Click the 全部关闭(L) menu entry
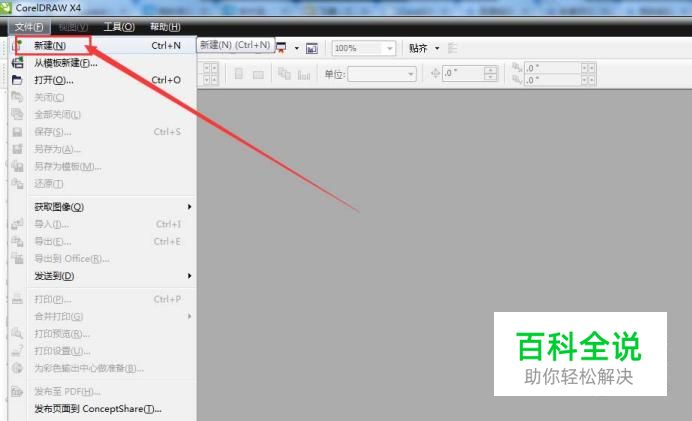This screenshot has height=421, width=692. click(x=102, y=114)
